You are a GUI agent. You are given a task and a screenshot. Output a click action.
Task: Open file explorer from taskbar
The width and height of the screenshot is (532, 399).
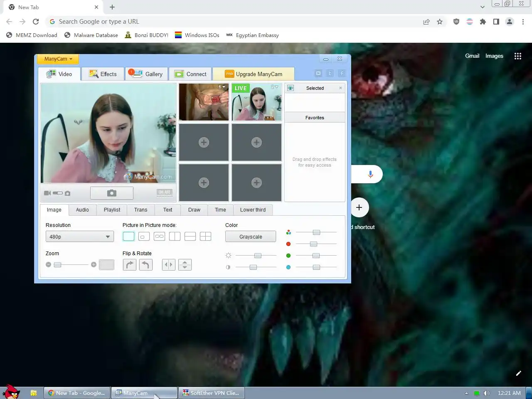[34, 393]
